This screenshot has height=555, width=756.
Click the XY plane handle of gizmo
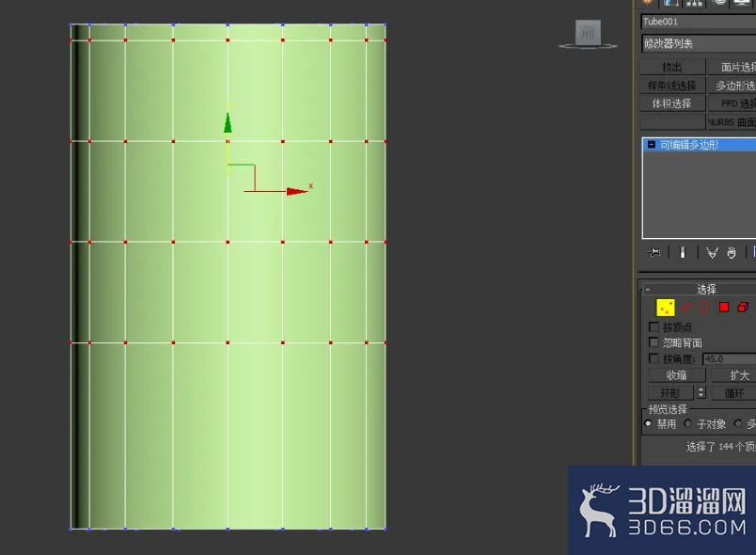(x=241, y=178)
